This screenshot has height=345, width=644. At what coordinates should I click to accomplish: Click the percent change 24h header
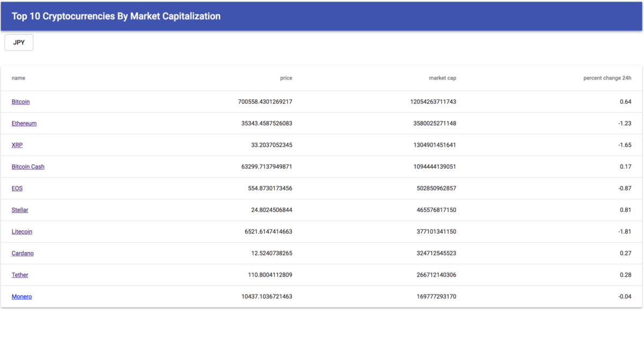click(x=607, y=78)
